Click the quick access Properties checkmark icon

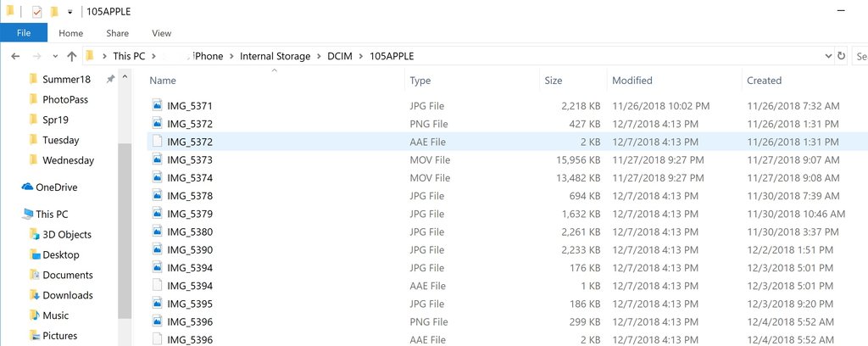pos(37,12)
